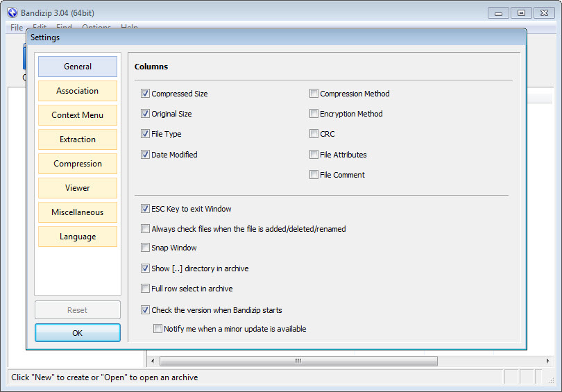The width and height of the screenshot is (562, 392).
Task: Open Miscellaneous settings
Action: coord(78,212)
